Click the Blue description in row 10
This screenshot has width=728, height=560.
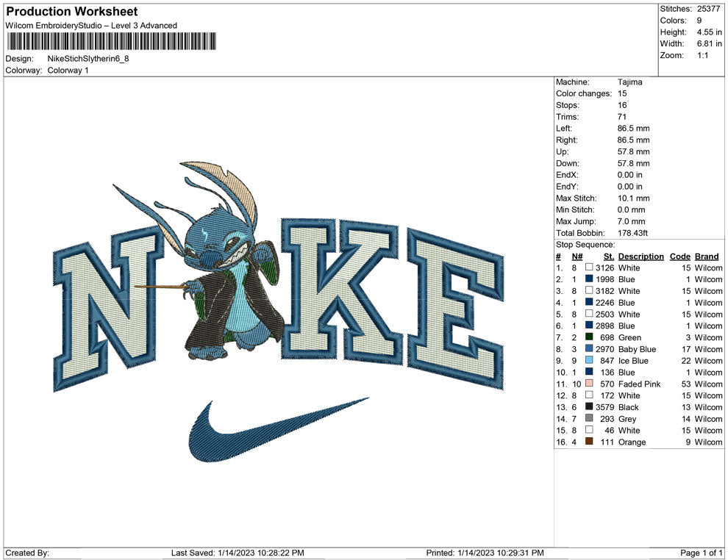[627, 372]
